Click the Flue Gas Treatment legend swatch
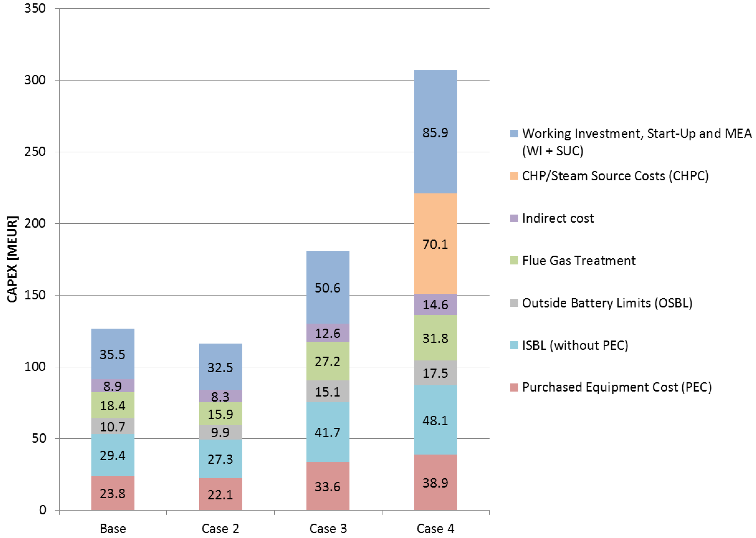Screen dimensions: 756x538 514,261
